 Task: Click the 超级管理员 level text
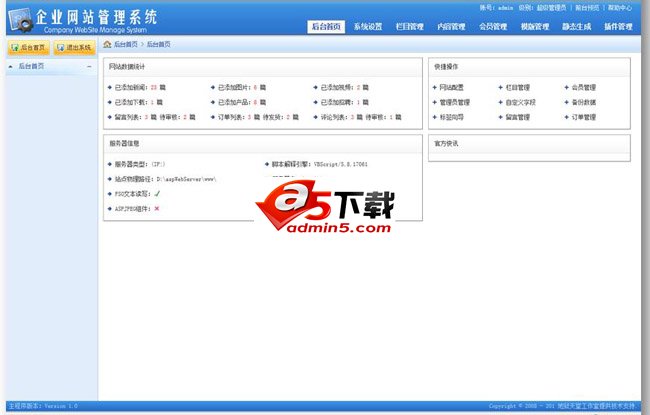pyautogui.click(x=551, y=8)
